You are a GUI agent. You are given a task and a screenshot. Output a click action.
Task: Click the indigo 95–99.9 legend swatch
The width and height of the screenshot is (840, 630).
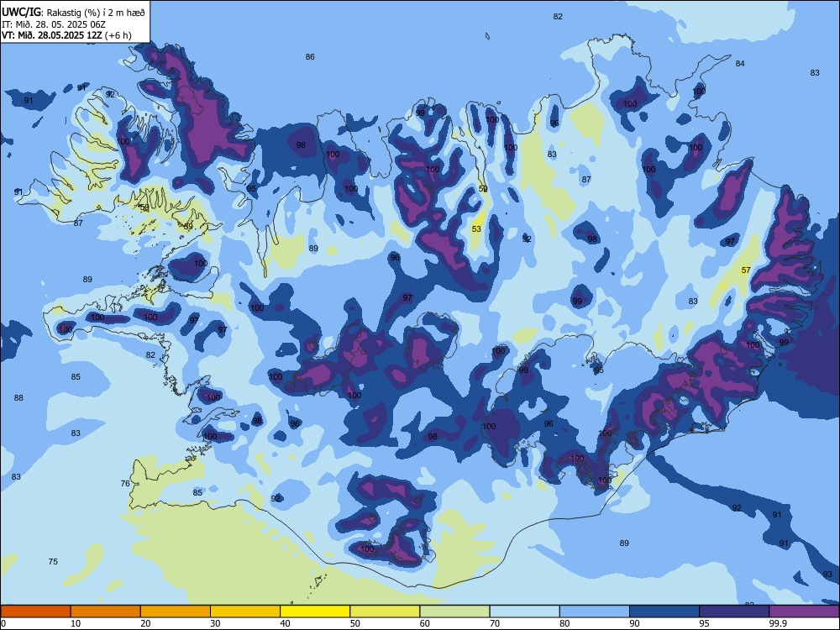[734, 612]
